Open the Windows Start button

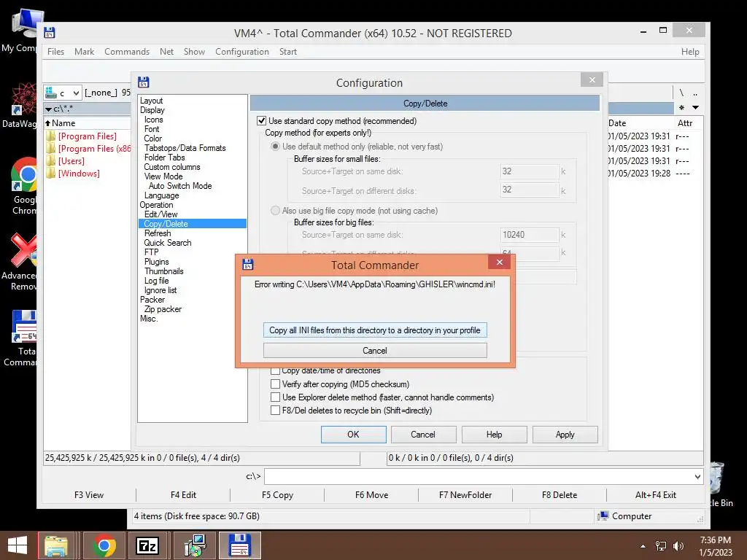pos(18,545)
